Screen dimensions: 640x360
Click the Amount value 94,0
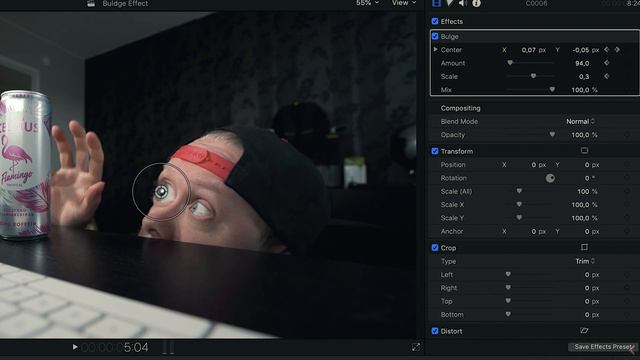click(x=582, y=63)
